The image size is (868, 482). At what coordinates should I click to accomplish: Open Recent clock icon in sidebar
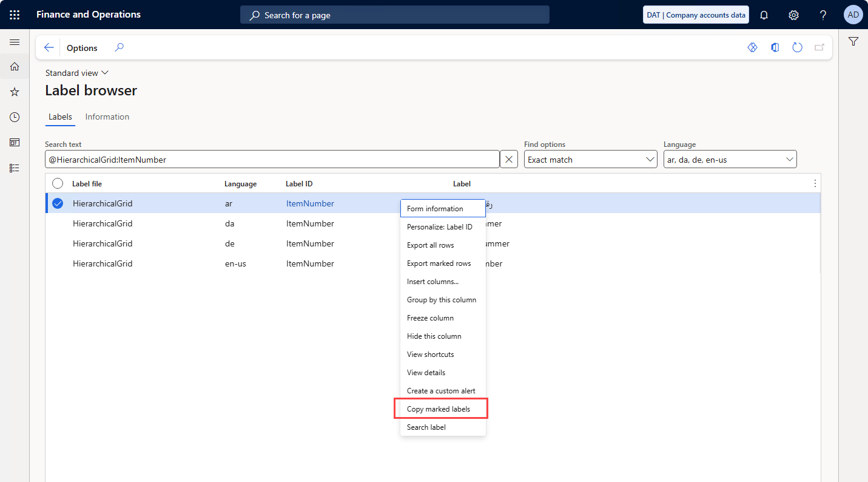[15, 117]
